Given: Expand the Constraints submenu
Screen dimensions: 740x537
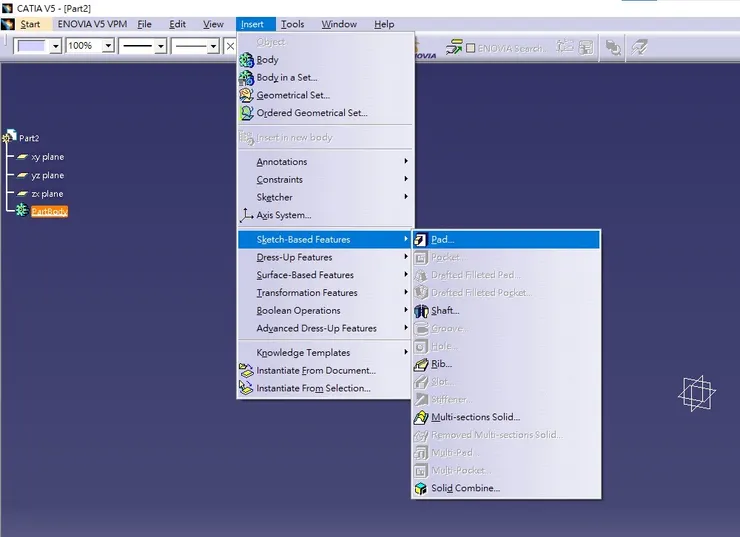Looking at the screenshot, I should 326,179.
